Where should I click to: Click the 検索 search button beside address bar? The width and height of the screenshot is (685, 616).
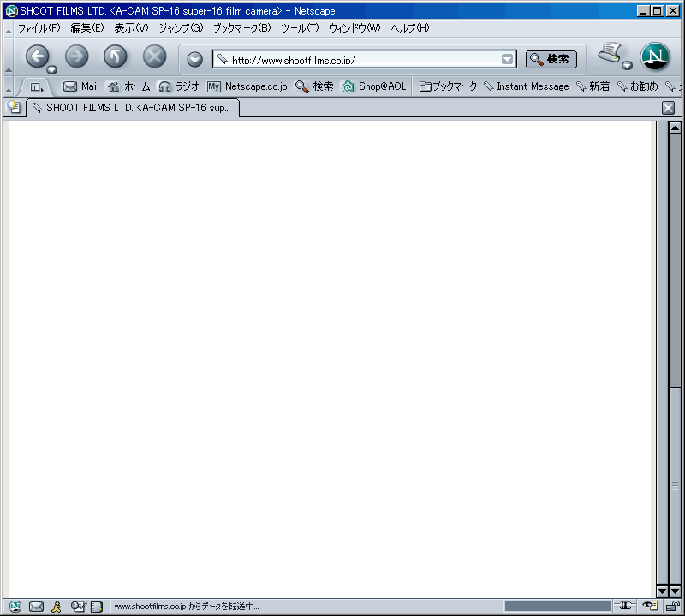coord(551,59)
